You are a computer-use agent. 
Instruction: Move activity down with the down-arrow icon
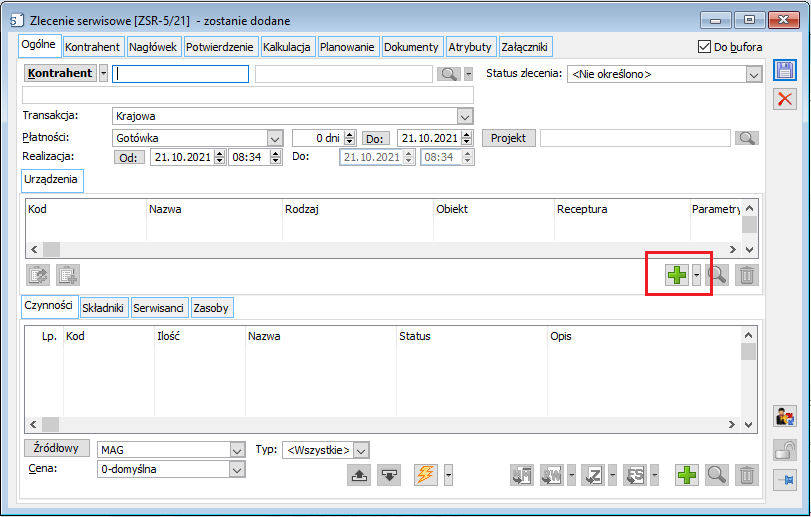[389, 475]
